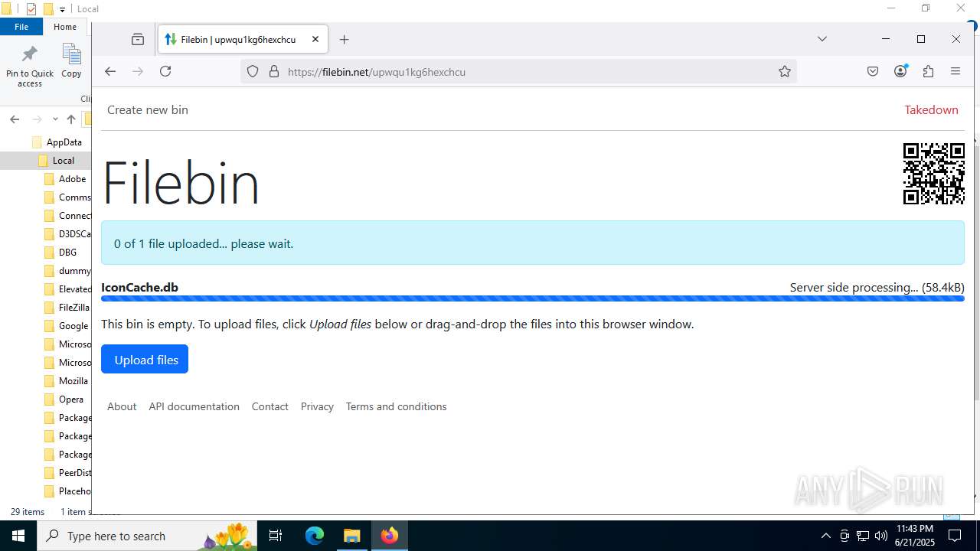Open Firefox extensions puzzle icon
The width and height of the screenshot is (980, 551).
click(x=928, y=71)
